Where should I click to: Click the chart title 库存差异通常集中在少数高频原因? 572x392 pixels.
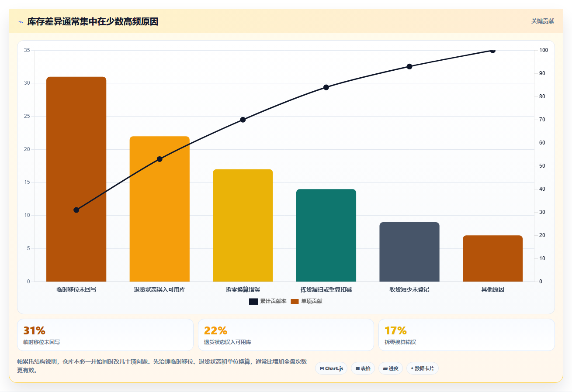[93, 21]
